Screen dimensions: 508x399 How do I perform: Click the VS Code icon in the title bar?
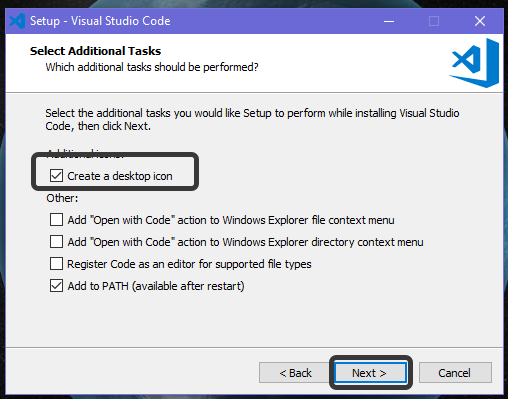(x=17, y=21)
